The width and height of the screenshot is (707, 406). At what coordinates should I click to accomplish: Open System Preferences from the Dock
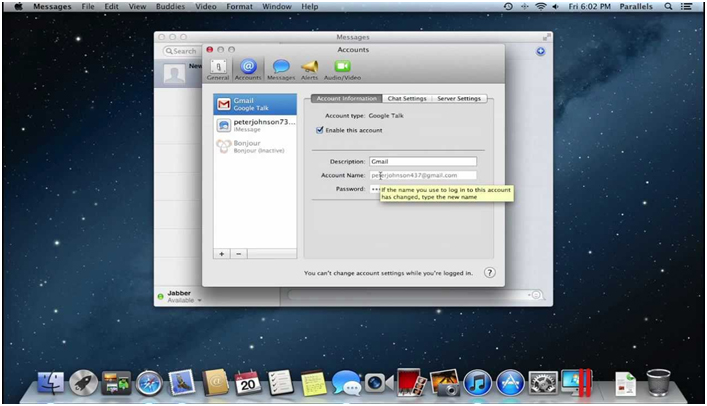(543, 383)
